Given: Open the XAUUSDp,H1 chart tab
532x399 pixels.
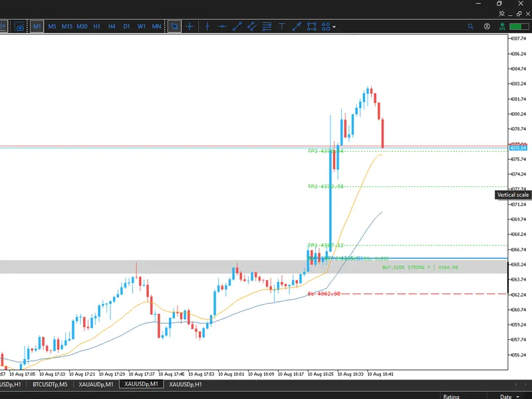Looking at the screenshot, I should coord(186,384).
